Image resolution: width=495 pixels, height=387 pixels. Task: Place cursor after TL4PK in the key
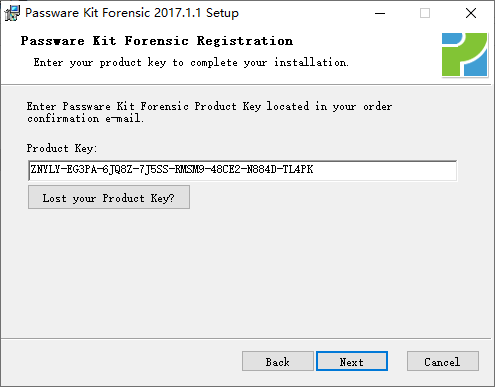[x=315, y=170]
